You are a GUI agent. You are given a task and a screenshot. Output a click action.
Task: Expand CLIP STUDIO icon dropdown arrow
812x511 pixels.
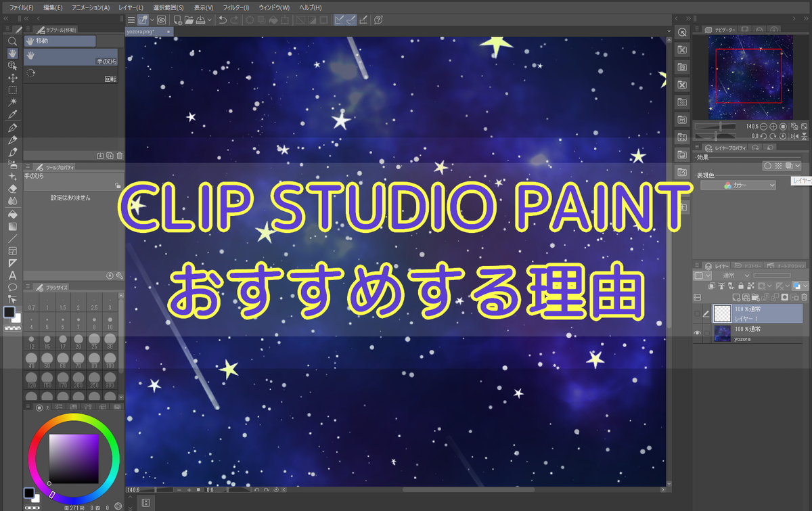coord(152,20)
